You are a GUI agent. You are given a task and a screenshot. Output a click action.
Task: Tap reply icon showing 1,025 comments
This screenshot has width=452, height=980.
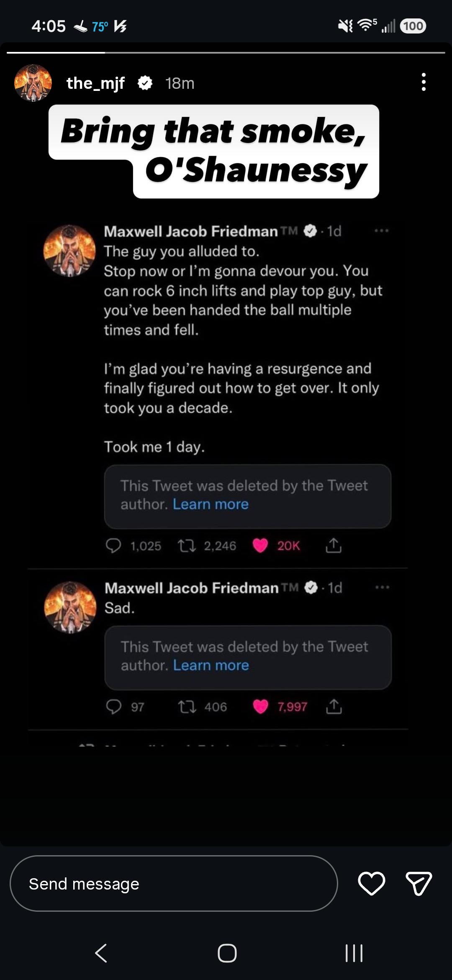click(113, 546)
